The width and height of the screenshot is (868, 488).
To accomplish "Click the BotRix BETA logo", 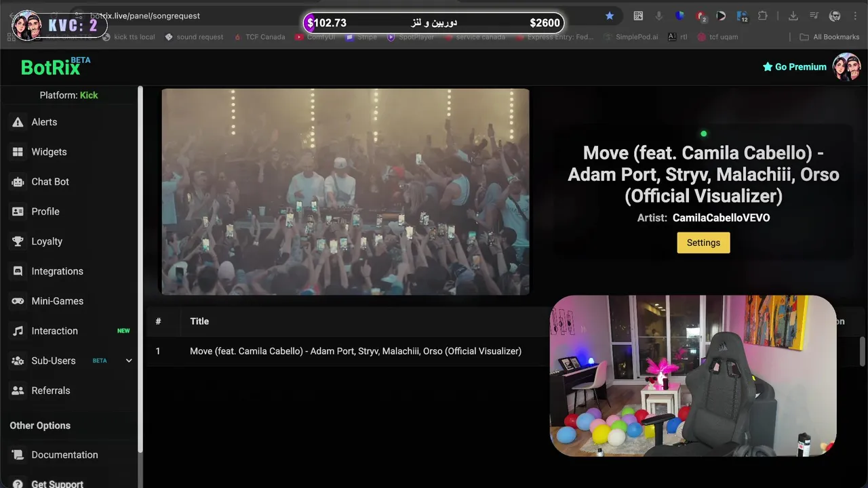I will pos(55,66).
